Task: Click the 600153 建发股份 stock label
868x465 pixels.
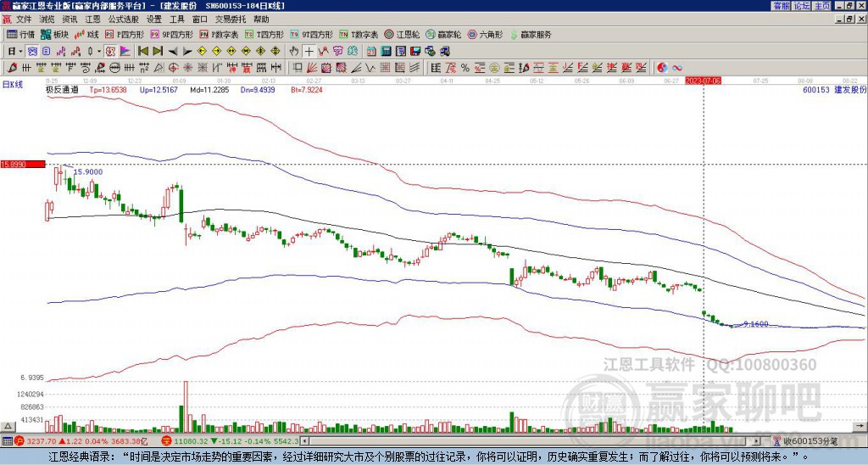Action: click(834, 89)
